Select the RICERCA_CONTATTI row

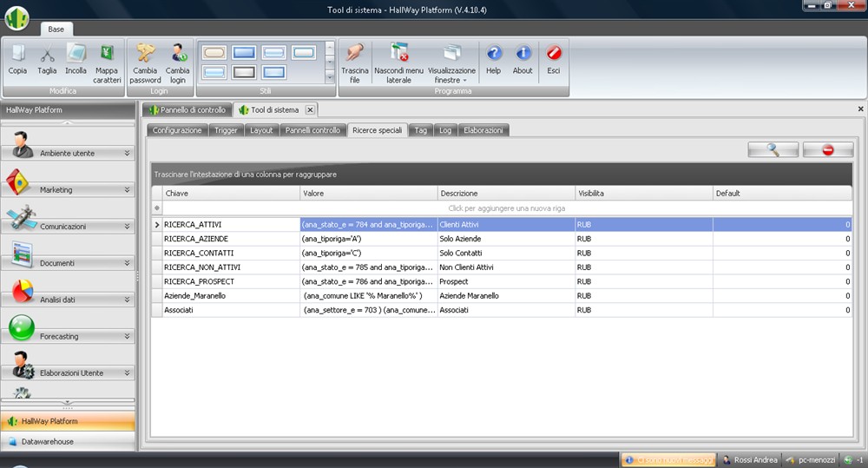pos(502,254)
